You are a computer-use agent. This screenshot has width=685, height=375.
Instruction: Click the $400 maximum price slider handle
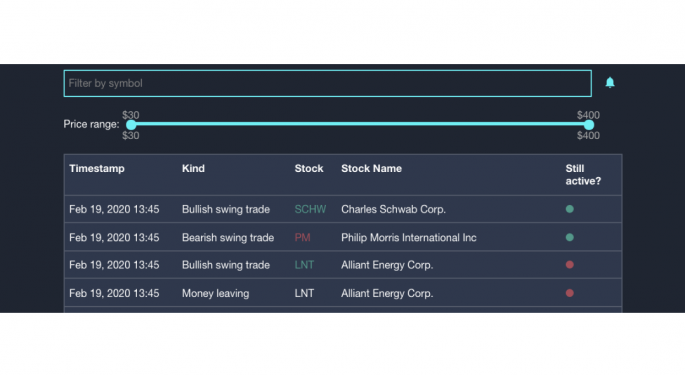click(x=589, y=125)
